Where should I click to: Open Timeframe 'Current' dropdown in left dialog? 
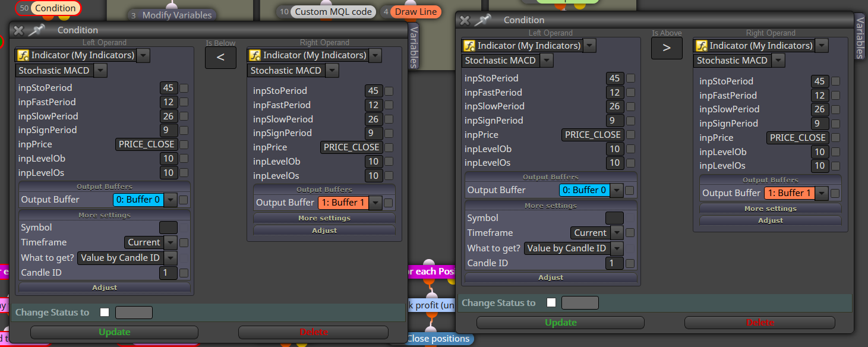click(x=171, y=242)
